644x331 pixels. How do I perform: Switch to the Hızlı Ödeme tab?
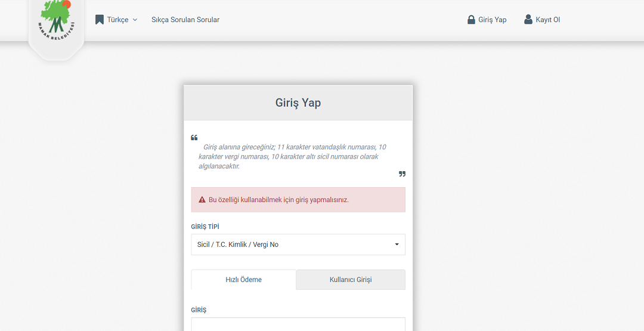click(243, 280)
